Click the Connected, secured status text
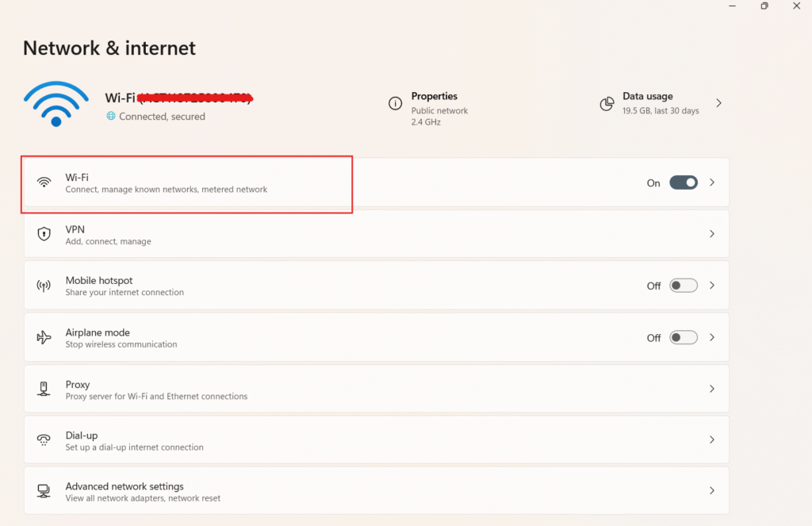Image resolution: width=812 pixels, height=526 pixels. [x=162, y=117]
